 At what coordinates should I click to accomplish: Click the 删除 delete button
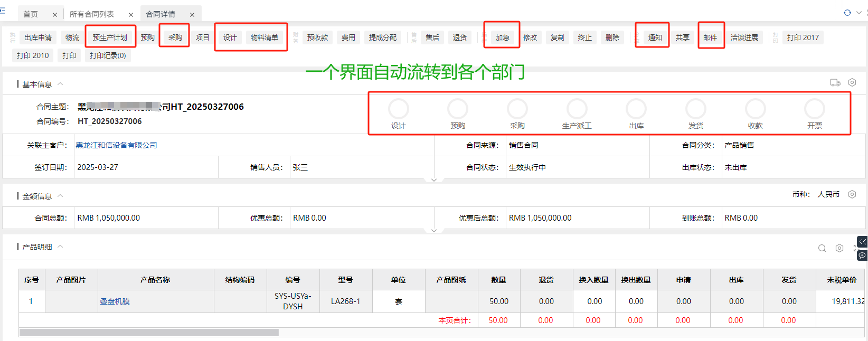[612, 37]
